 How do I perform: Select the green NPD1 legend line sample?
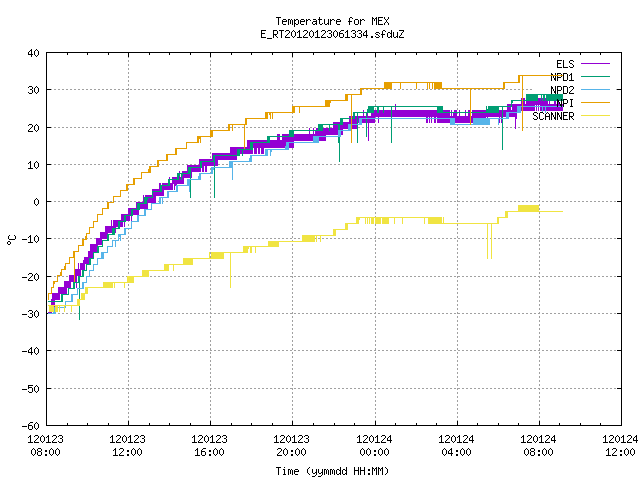tap(595, 77)
